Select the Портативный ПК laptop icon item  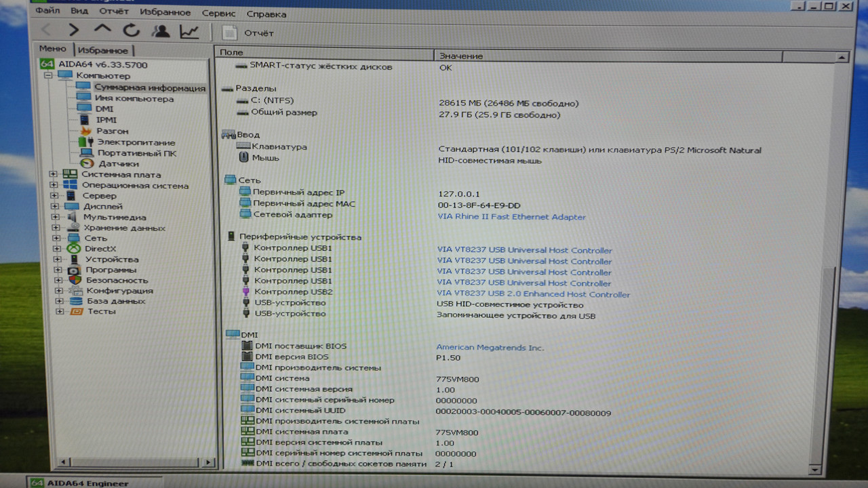(x=86, y=153)
